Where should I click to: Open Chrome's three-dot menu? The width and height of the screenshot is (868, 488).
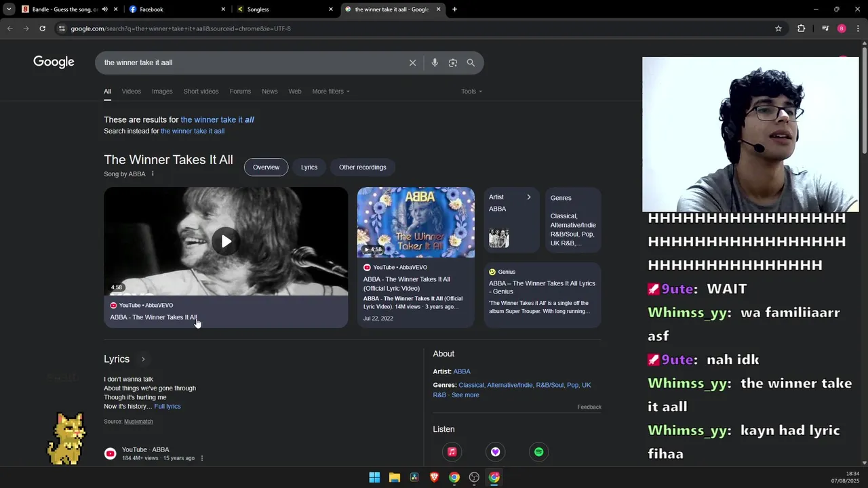click(859, 28)
